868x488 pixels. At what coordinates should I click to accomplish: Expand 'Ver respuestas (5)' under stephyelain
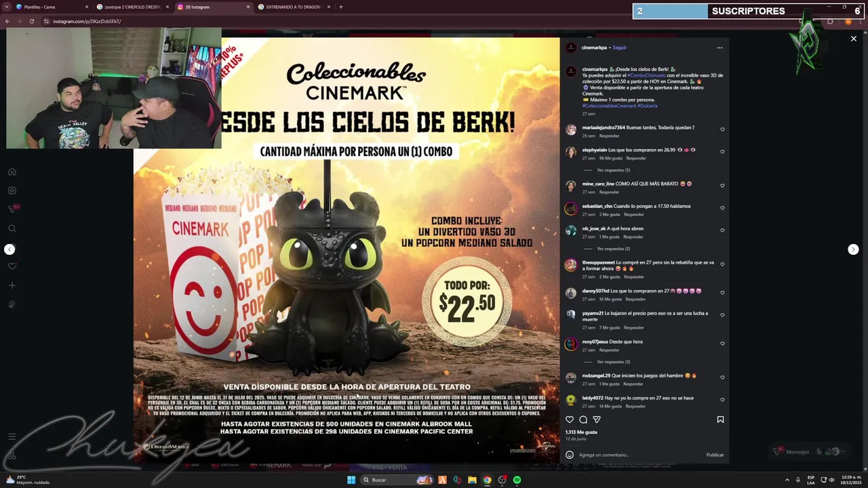click(613, 170)
